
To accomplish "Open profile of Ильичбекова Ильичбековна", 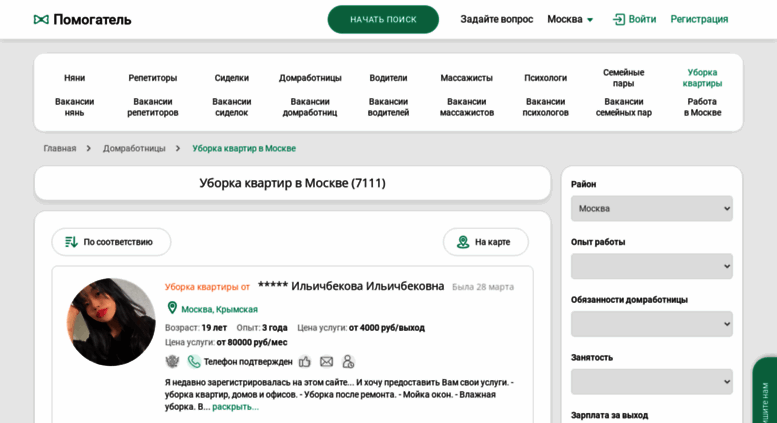I will [x=351, y=286].
